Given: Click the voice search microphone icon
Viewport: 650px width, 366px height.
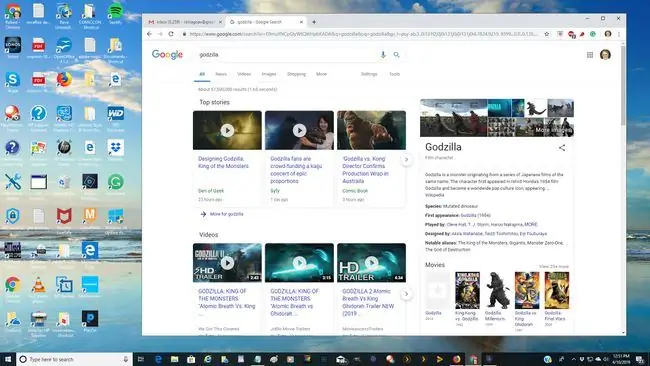Looking at the screenshot, I should pos(383,55).
